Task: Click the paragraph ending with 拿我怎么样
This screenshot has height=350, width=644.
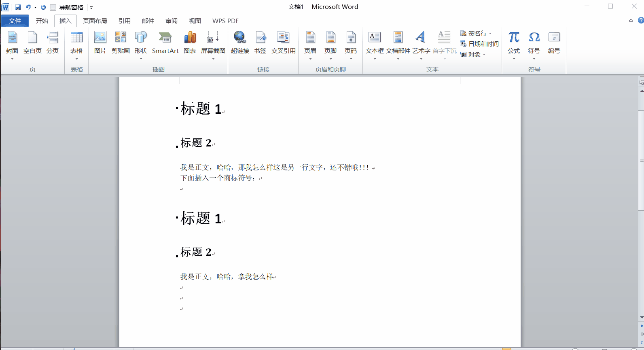Action: 227,277
